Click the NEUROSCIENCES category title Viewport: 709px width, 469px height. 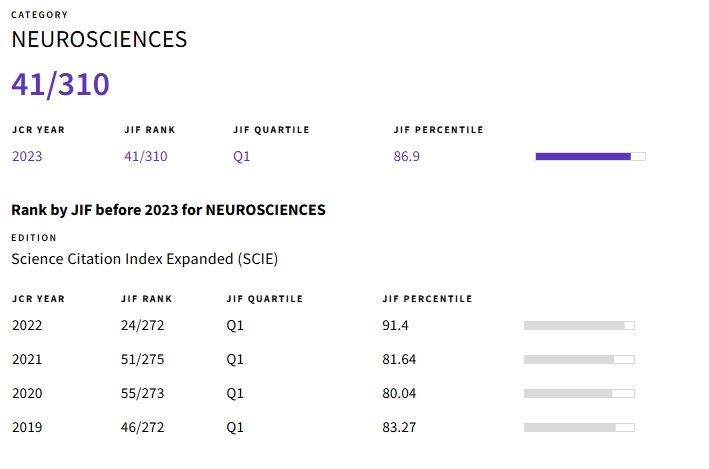(x=99, y=40)
